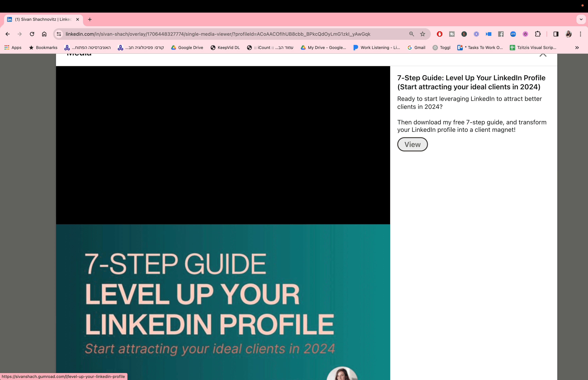Open the Tzitzis Visual Script bookmark
The width and height of the screenshot is (588, 380).
tap(533, 48)
